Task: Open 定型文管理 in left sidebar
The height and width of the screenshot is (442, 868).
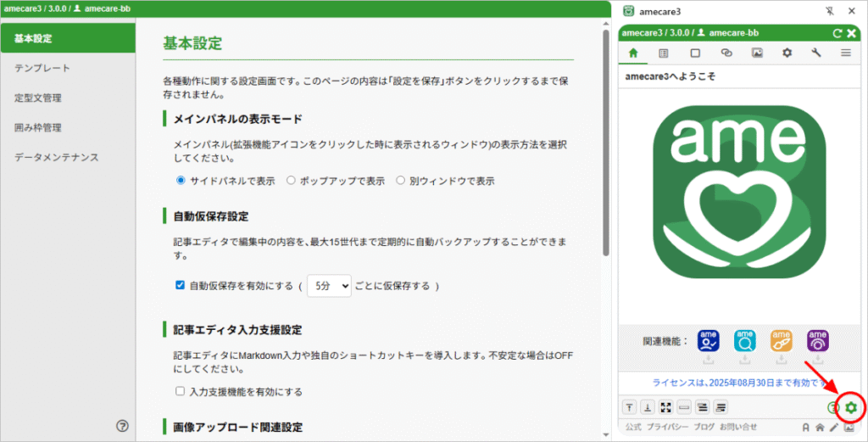Action: tap(38, 98)
